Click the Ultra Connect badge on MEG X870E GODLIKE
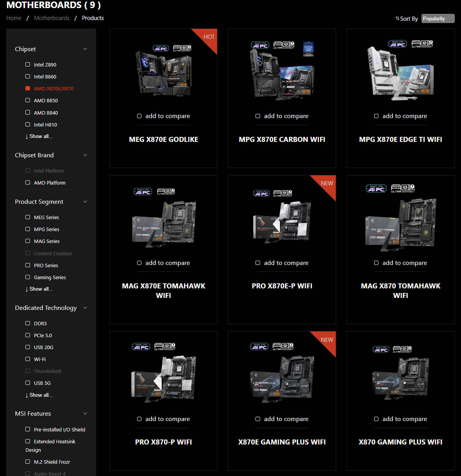461x476 pixels. (182, 48)
